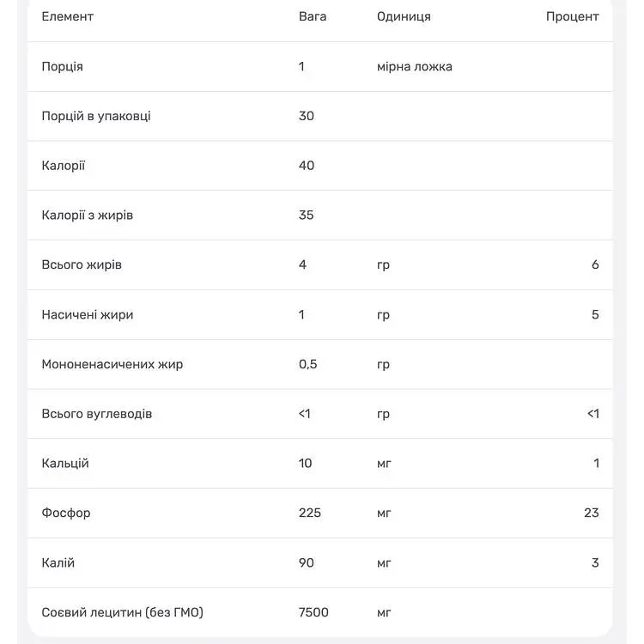Select the Порцій в упаковці row

pyautogui.click(x=319, y=116)
